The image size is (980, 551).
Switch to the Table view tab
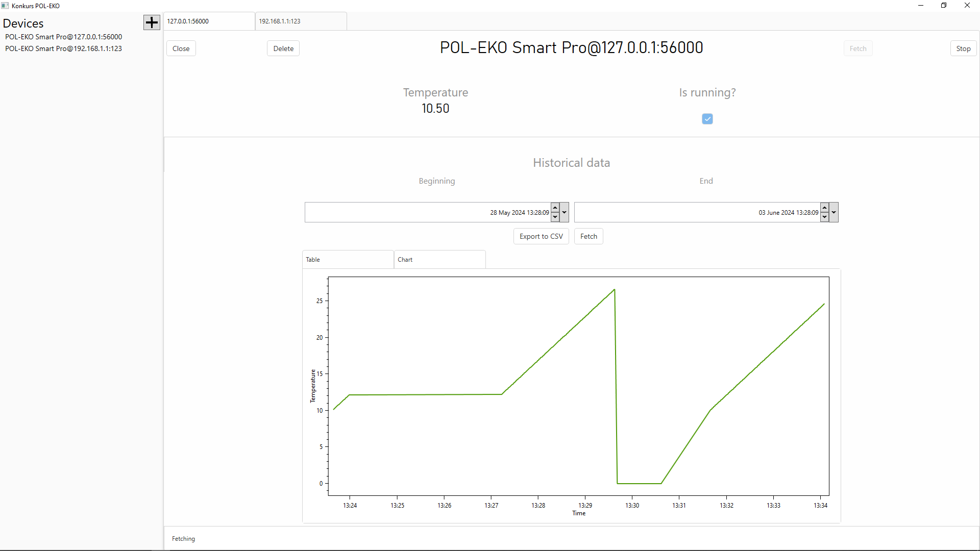[347, 260]
